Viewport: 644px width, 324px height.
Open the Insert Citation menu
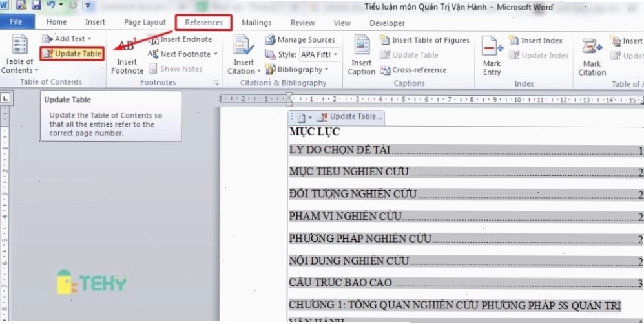244,55
